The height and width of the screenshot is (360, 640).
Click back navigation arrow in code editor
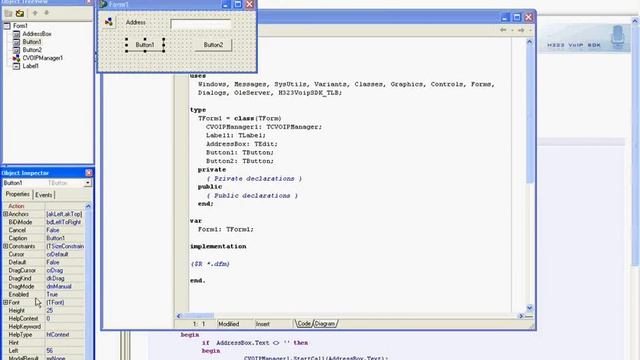tap(503, 30)
